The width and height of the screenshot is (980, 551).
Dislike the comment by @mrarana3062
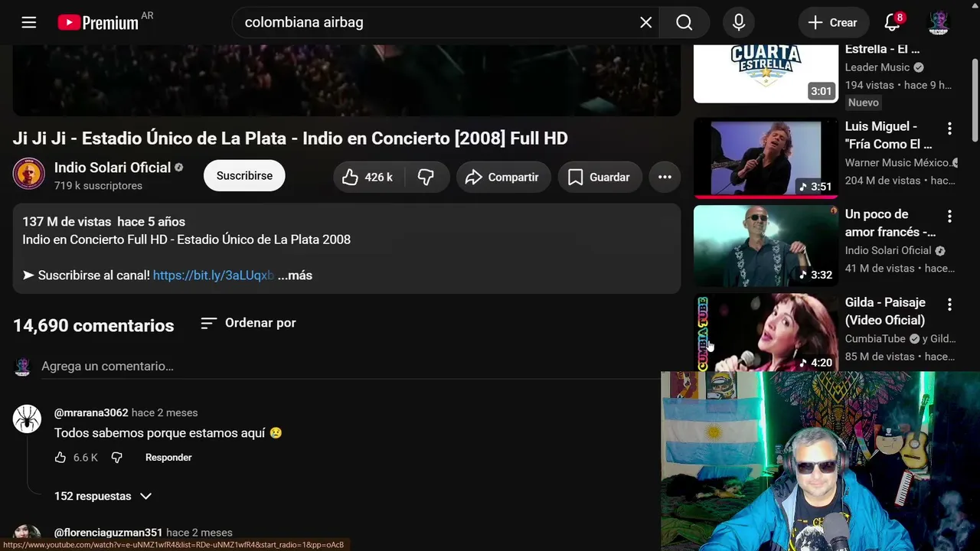click(116, 458)
